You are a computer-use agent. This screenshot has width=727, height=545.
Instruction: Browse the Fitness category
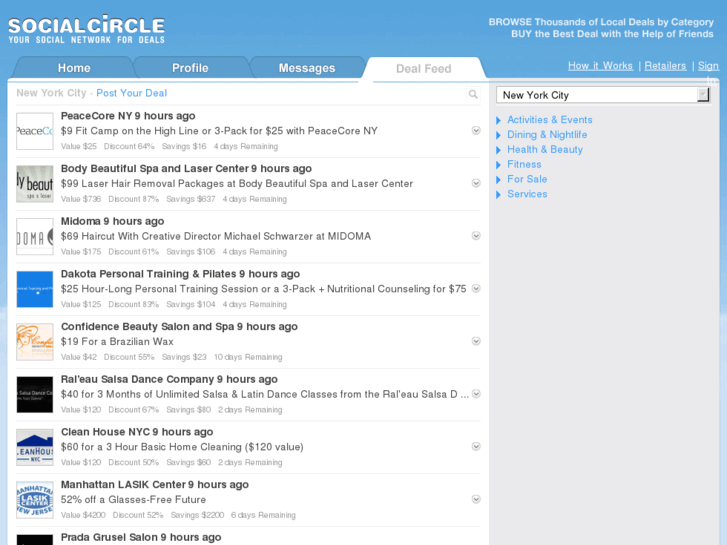(x=524, y=164)
